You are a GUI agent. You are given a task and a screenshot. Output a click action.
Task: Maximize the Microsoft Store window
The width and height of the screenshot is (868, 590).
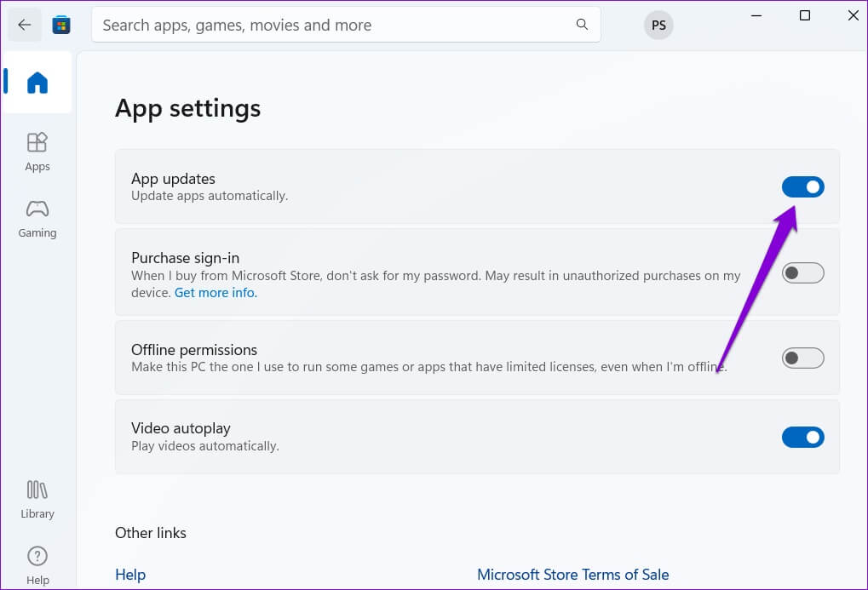coord(805,16)
